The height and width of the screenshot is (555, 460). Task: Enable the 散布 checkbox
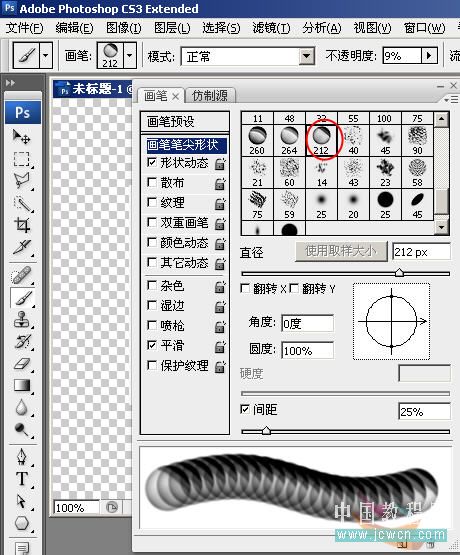click(152, 183)
